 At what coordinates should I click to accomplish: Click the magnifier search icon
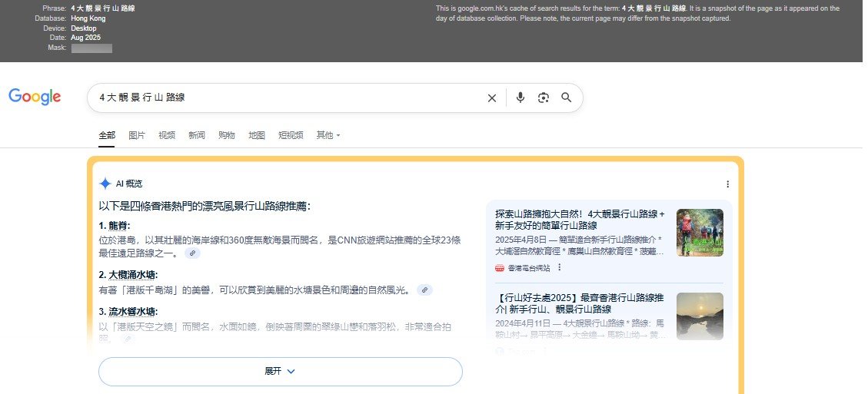click(x=566, y=98)
